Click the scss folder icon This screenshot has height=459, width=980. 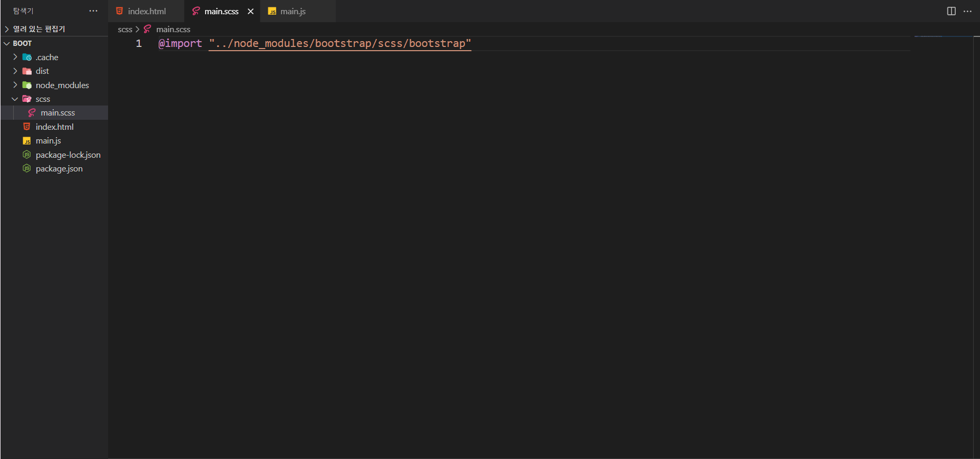click(x=27, y=99)
